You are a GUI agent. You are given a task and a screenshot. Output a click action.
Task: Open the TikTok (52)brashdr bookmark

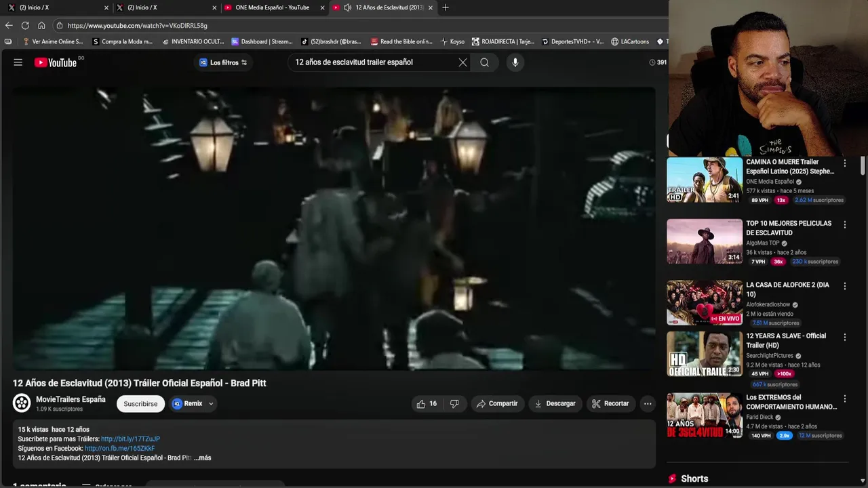click(x=331, y=41)
